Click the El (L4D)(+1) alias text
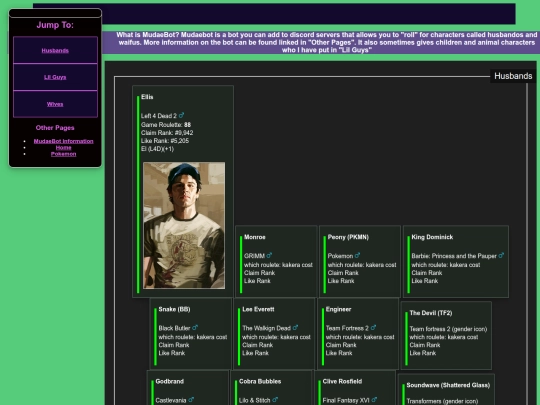This screenshot has width=540, height=405. pos(157,149)
